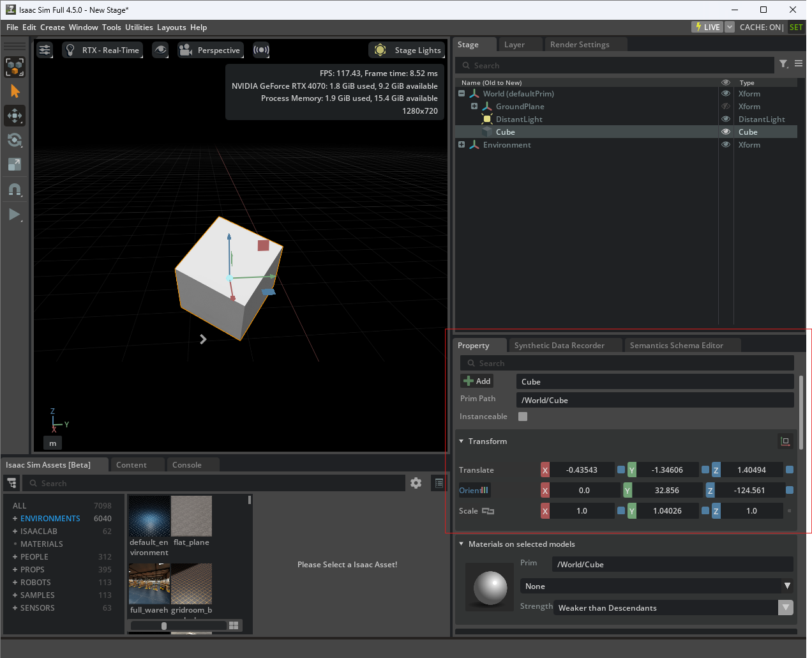Toggle asset browser details list icon

439,483
